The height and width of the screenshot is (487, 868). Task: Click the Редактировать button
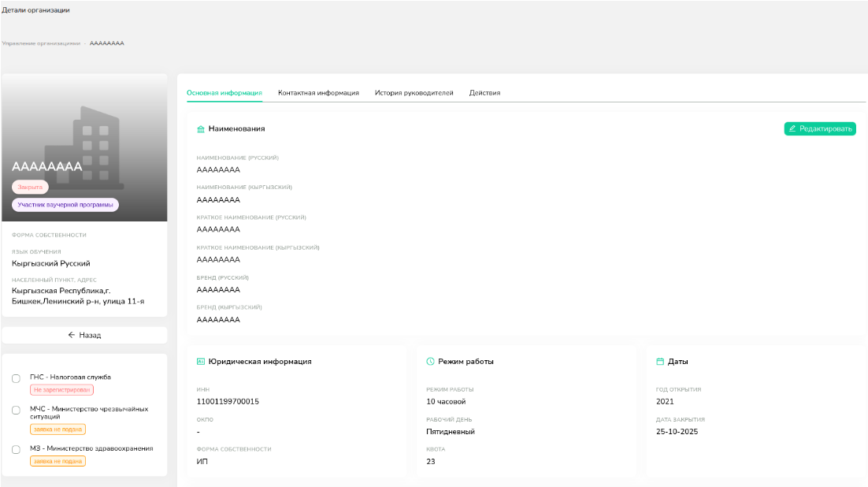pos(820,128)
